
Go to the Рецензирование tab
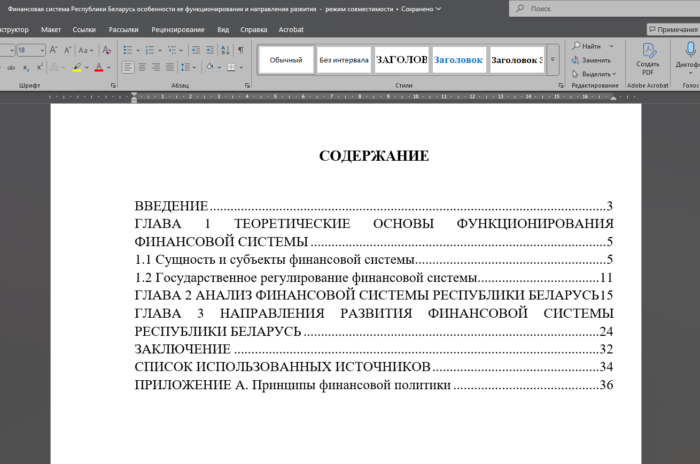point(178,29)
